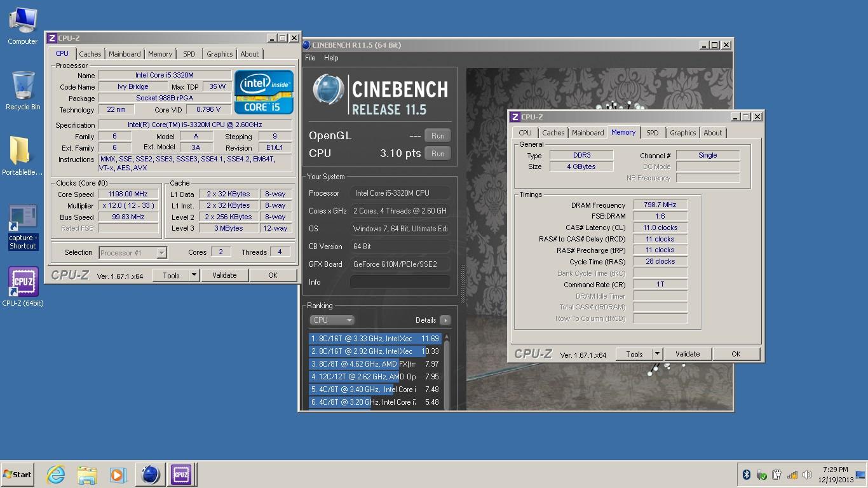Click the Bluetooth tray icon

pyautogui.click(x=747, y=475)
